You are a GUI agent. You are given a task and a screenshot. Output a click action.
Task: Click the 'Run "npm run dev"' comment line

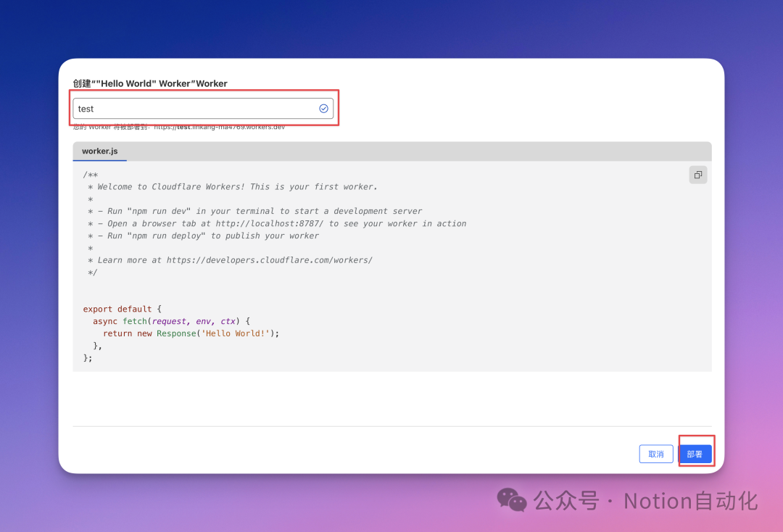click(254, 211)
